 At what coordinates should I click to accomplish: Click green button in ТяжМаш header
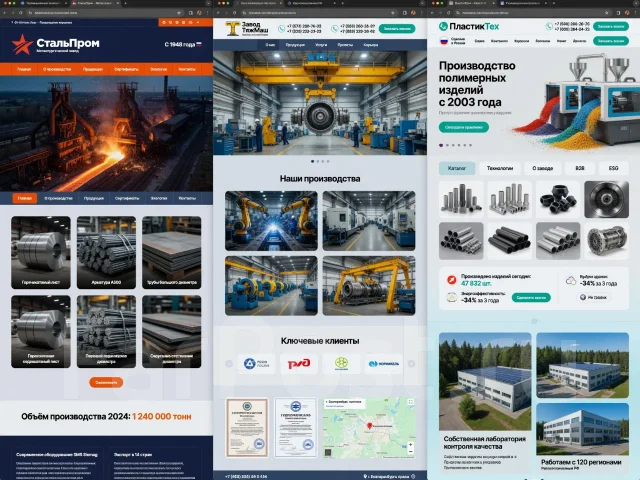tap(397, 29)
